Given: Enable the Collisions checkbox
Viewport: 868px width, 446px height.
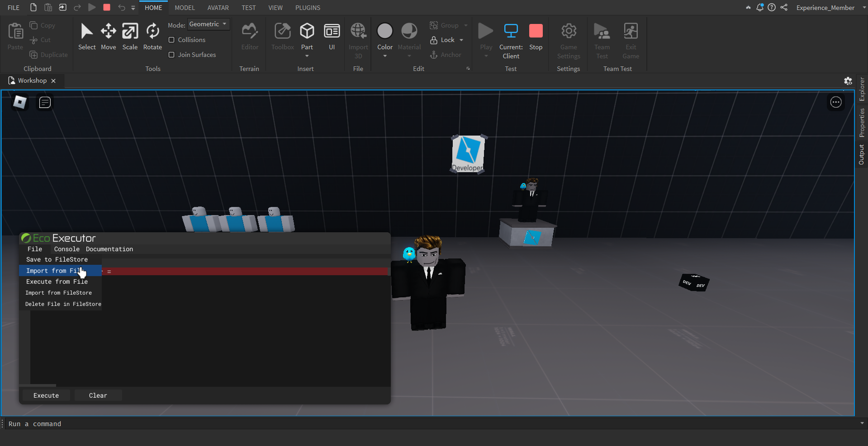Looking at the screenshot, I should tap(171, 40).
